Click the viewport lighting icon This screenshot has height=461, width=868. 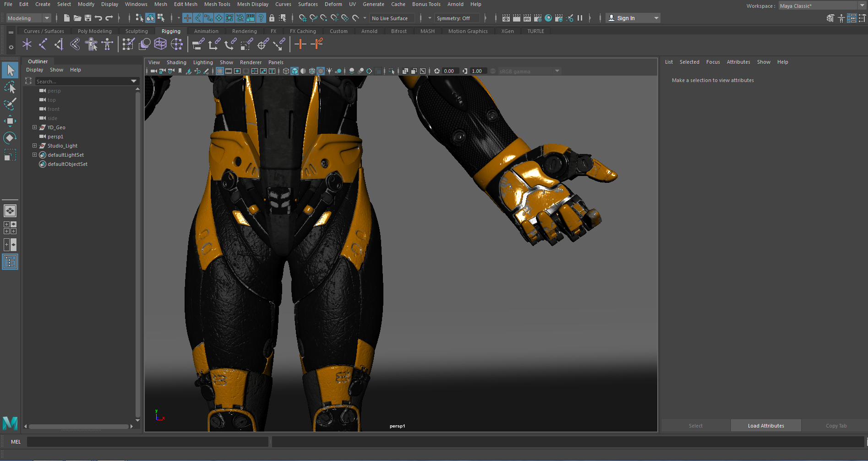(329, 71)
